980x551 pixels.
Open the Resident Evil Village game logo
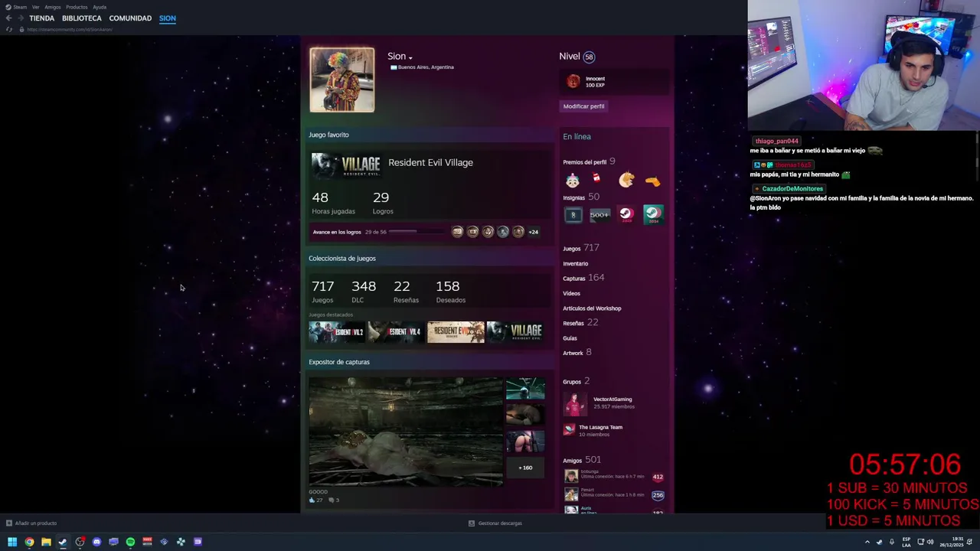(346, 165)
